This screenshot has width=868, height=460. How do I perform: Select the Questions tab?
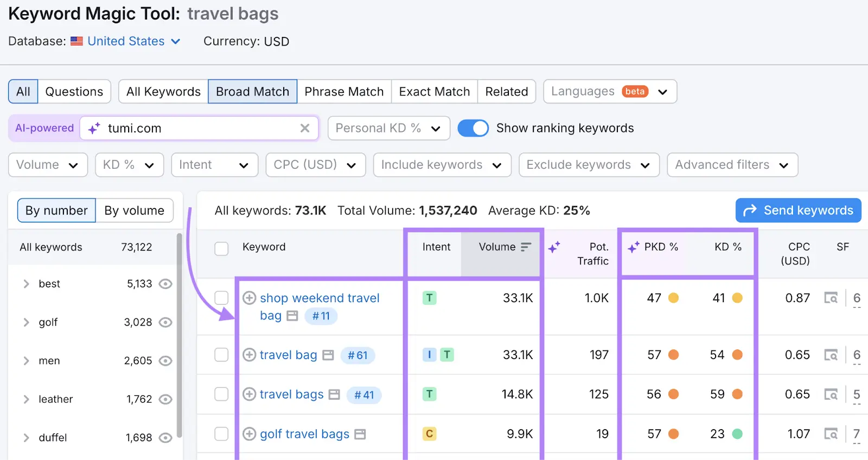[x=74, y=91]
